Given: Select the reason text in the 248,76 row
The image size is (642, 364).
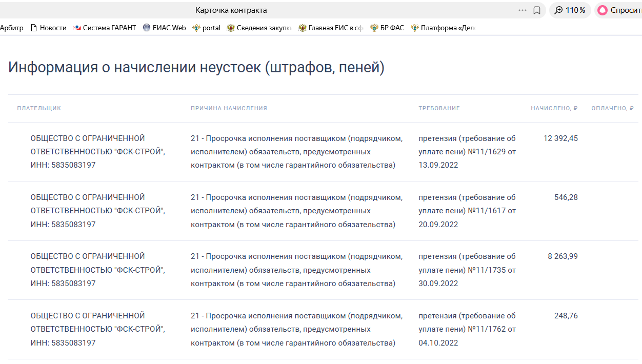Looking at the screenshot, I should [x=297, y=329].
